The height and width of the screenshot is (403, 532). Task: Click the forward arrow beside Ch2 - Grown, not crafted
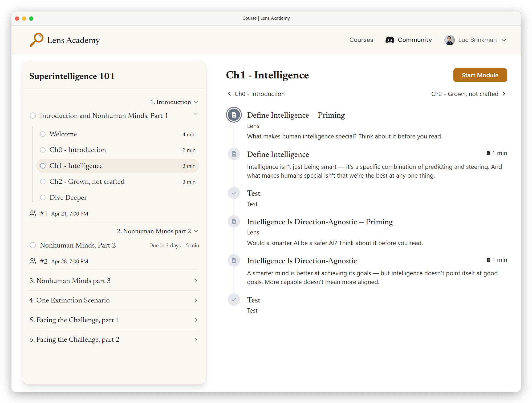tap(504, 94)
